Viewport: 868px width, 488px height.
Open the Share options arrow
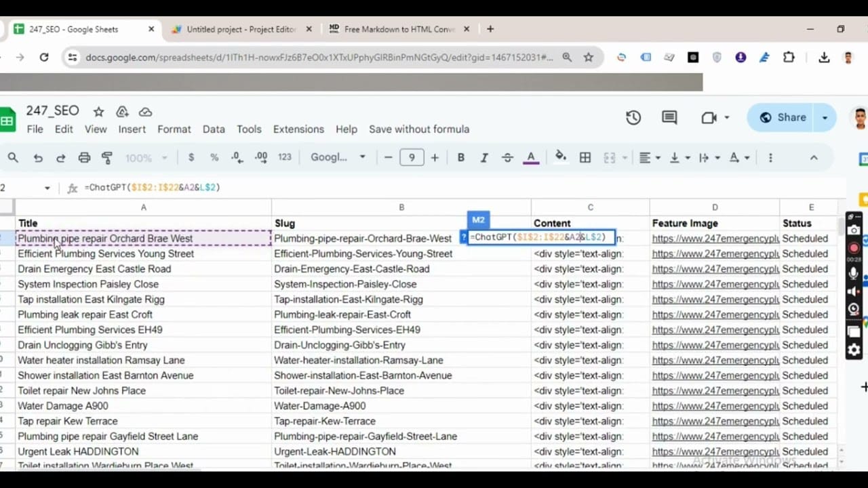825,117
